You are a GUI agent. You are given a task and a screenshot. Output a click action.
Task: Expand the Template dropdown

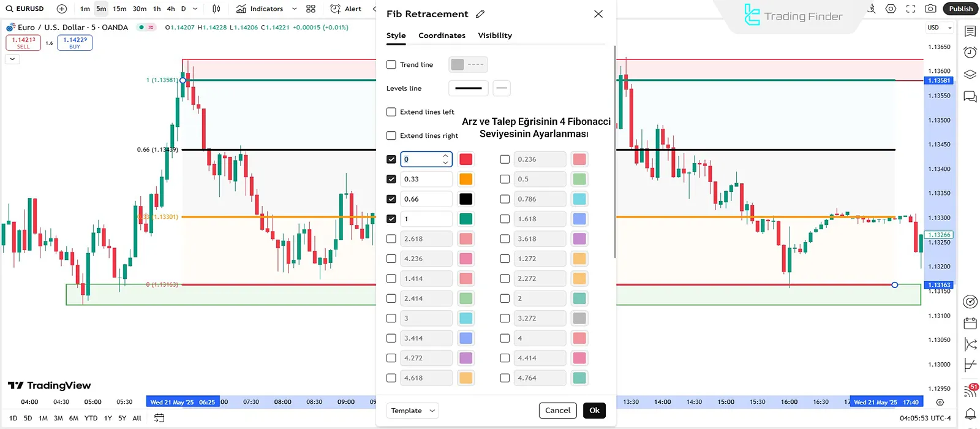(412, 411)
